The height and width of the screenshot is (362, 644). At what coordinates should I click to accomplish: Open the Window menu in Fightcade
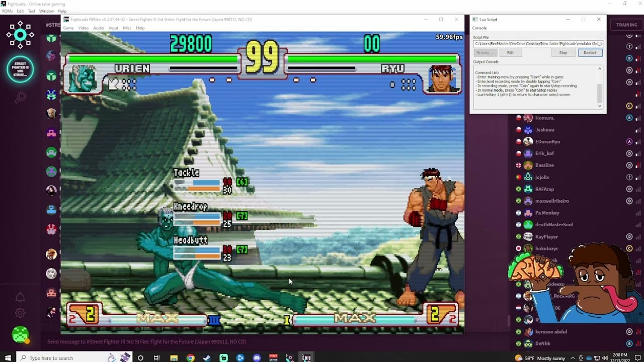point(46,11)
